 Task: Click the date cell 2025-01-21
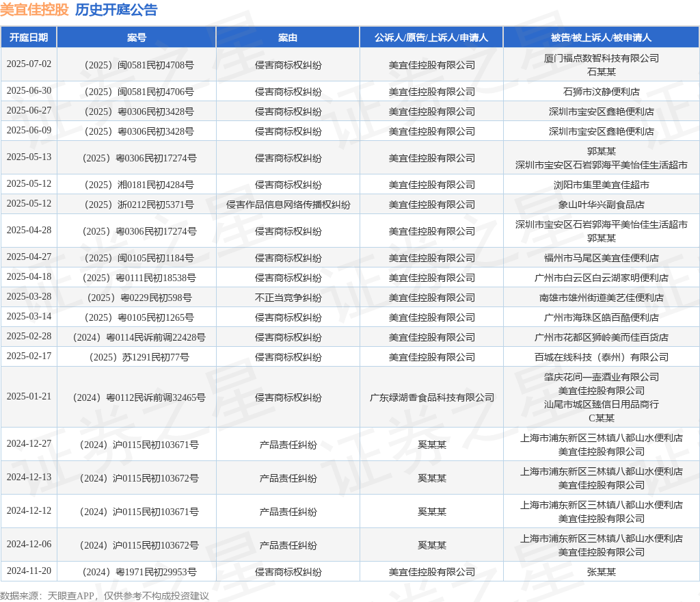point(29,397)
